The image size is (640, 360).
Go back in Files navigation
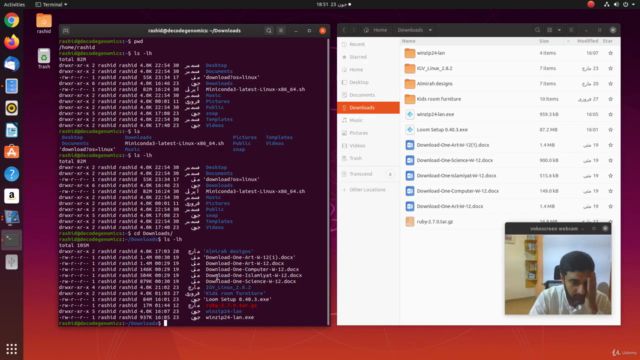point(344,30)
